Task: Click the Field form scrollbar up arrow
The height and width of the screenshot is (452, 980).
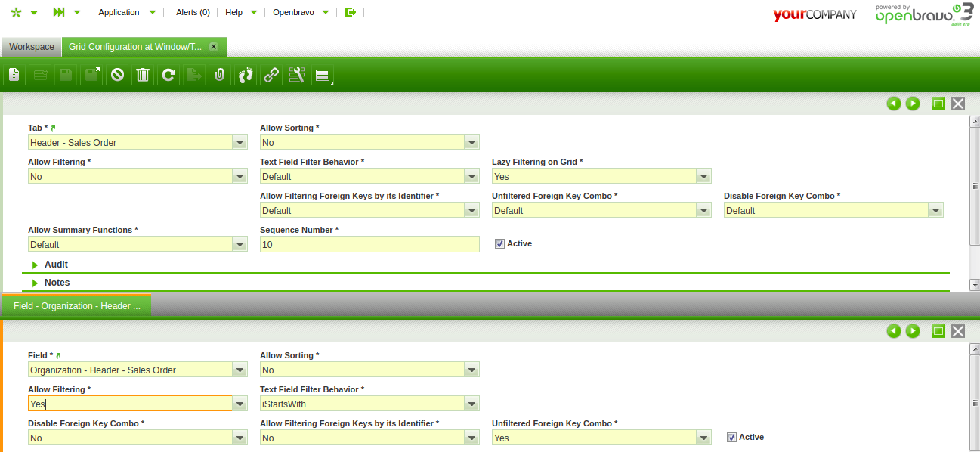Action: coord(975,351)
